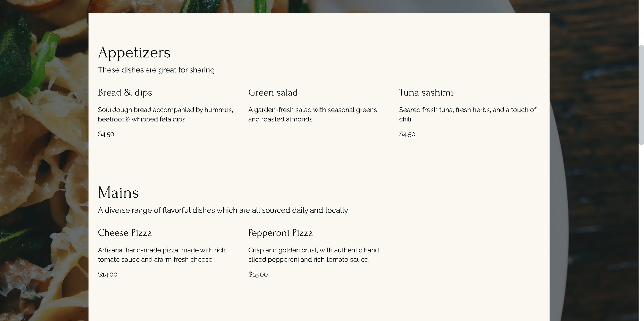The height and width of the screenshot is (321, 644).
Task: Click the Seared fresh tuna description
Action: click(468, 114)
